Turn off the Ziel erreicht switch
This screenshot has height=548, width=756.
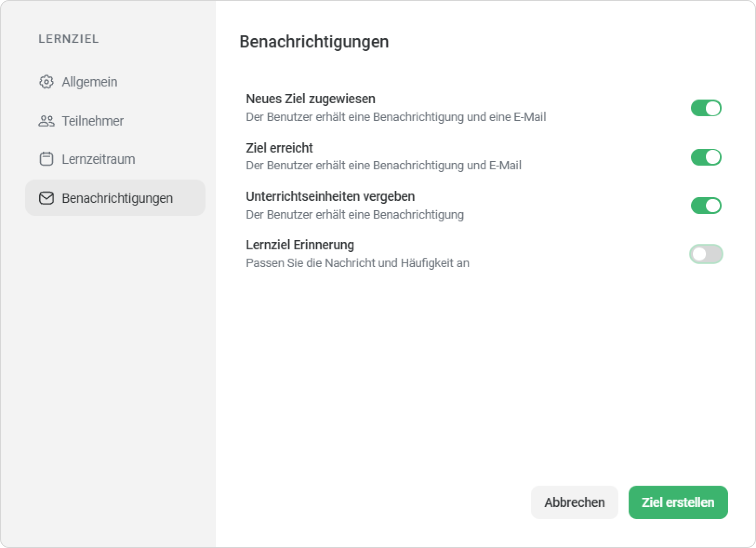706,157
